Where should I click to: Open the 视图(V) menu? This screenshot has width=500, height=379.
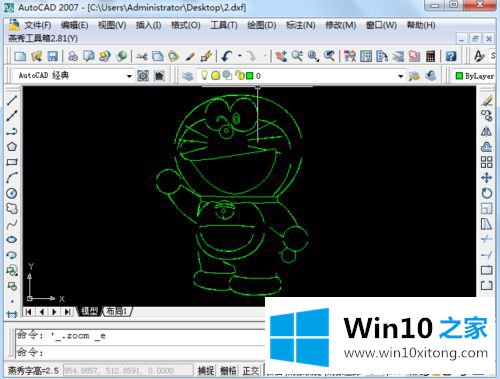click(x=112, y=25)
